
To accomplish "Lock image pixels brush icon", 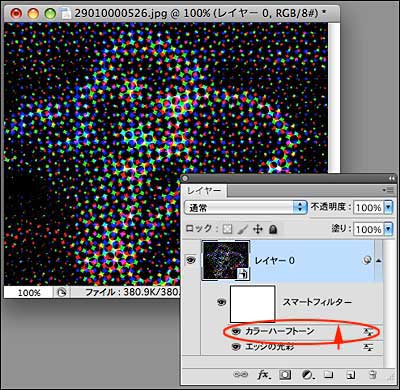I will (x=243, y=229).
